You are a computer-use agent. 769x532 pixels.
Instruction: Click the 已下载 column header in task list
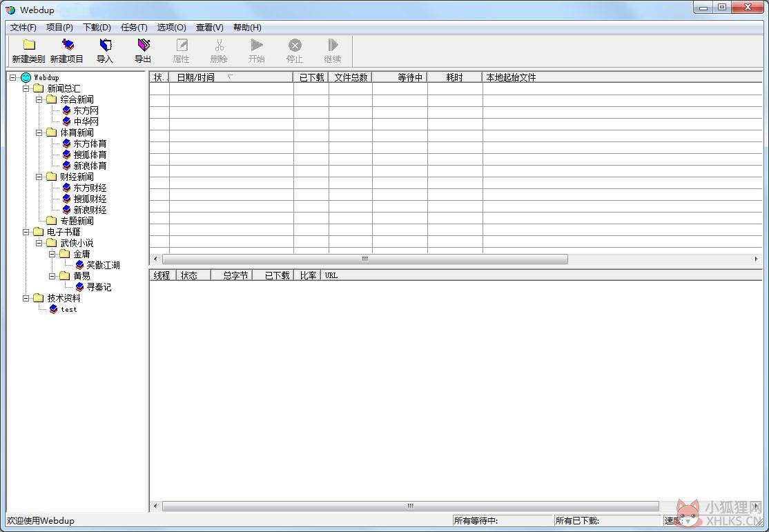click(x=311, y=77)
